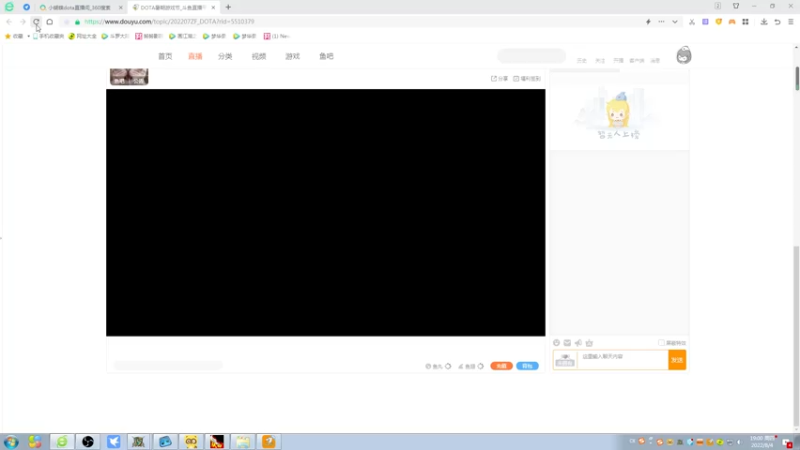Image resolution: width=800 pixels, height=450 pixels.
Task: Open the purple extension icon in toolbar
Action: pyautogui.click(x=705, y=21)
